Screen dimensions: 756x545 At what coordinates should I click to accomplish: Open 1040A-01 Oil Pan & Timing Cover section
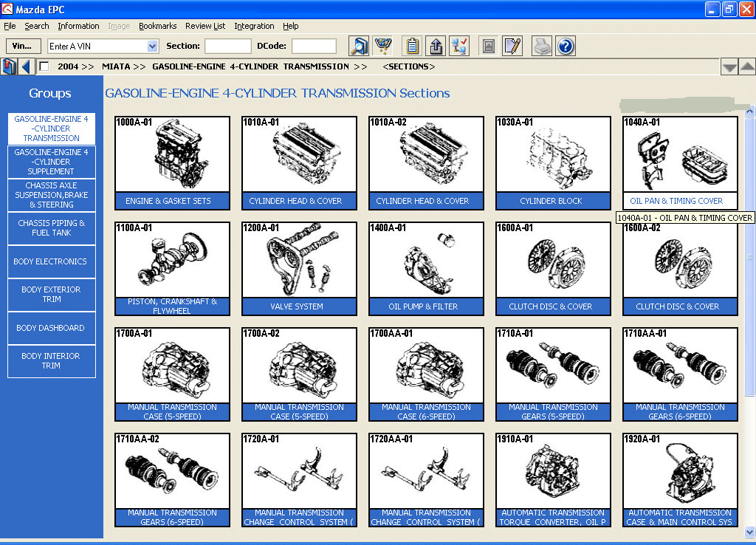[680, 163]
